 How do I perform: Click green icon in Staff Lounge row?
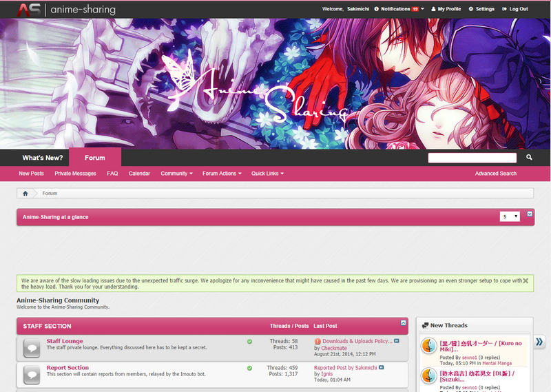click(x=249, y=342)
